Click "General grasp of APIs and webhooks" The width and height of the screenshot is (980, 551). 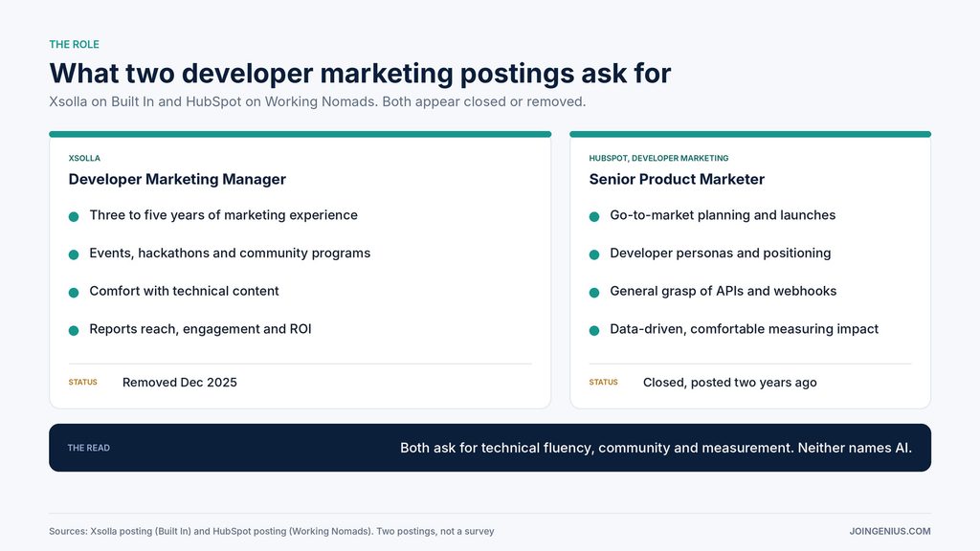click(724, 291)
